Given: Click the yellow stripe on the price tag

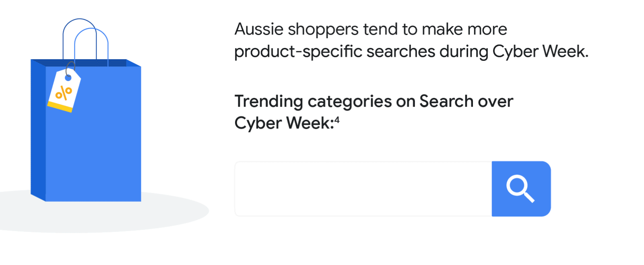Looking at the screenshot, I should coord(60,106).
